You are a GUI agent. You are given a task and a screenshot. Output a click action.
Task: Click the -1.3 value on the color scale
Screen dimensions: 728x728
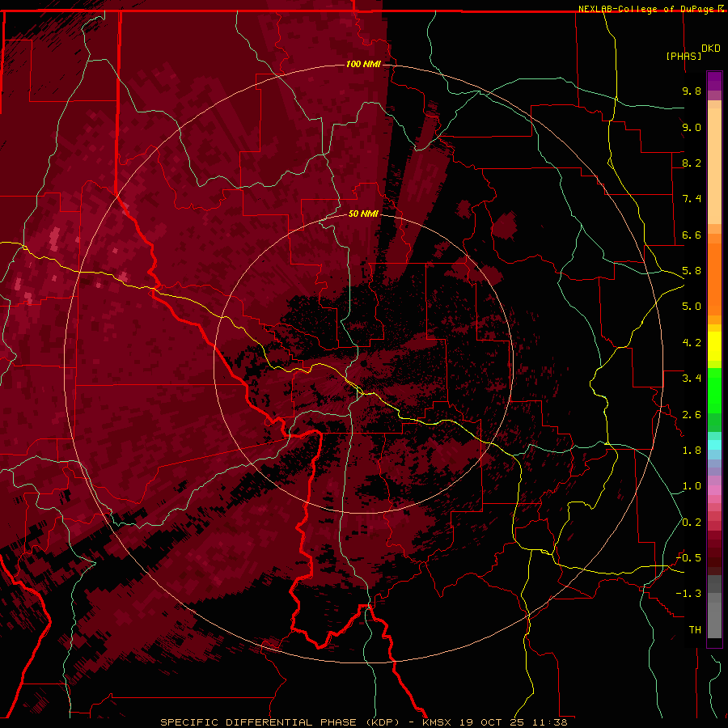688,594
